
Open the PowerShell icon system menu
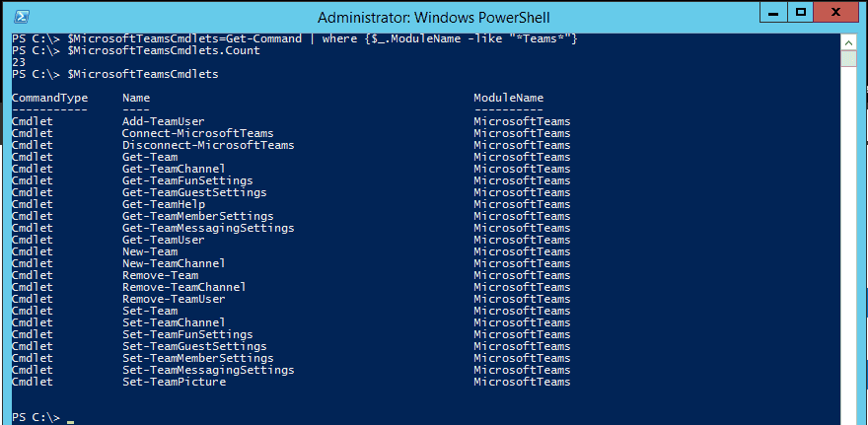tap(22, 17)
